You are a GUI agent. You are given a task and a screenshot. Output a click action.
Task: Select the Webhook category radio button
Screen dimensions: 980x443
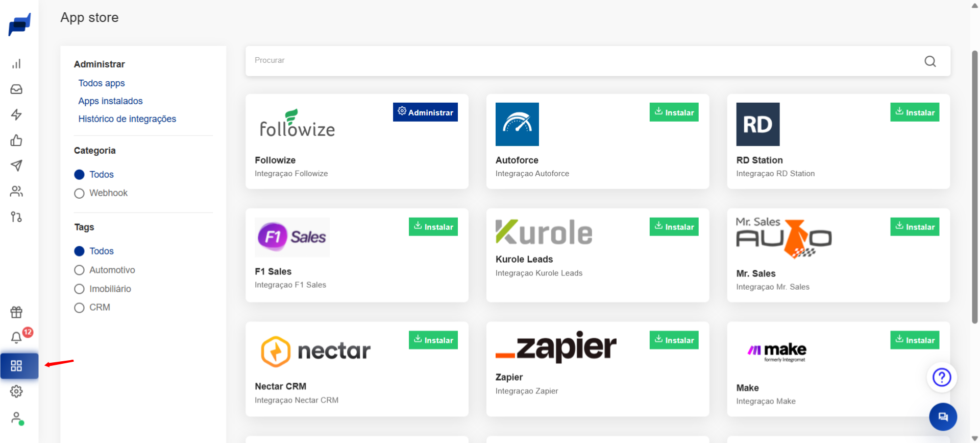click(79, 193)
